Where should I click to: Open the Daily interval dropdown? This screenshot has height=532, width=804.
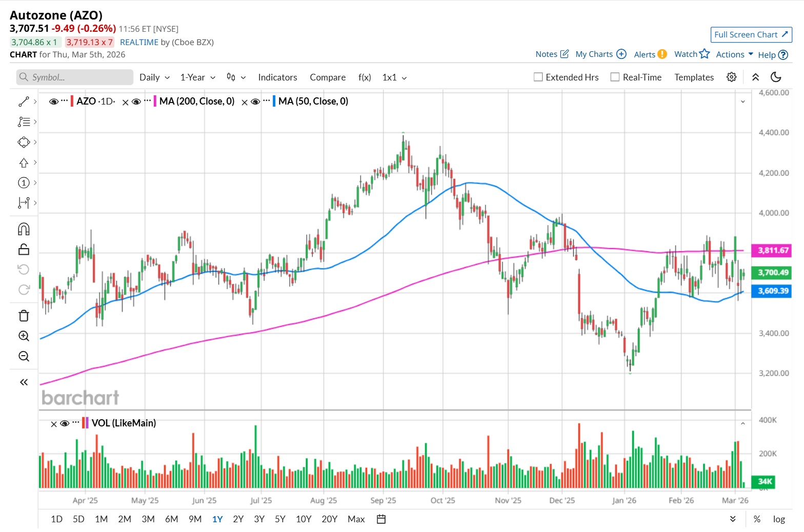tap(154, 77)
